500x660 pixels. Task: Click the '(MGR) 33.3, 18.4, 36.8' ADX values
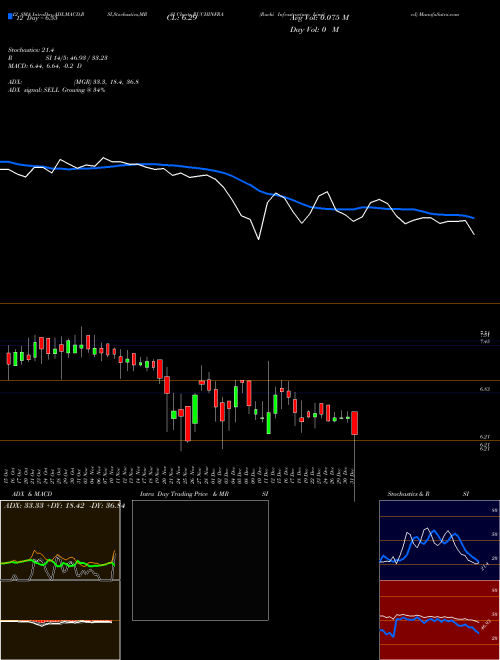(106, 82)
